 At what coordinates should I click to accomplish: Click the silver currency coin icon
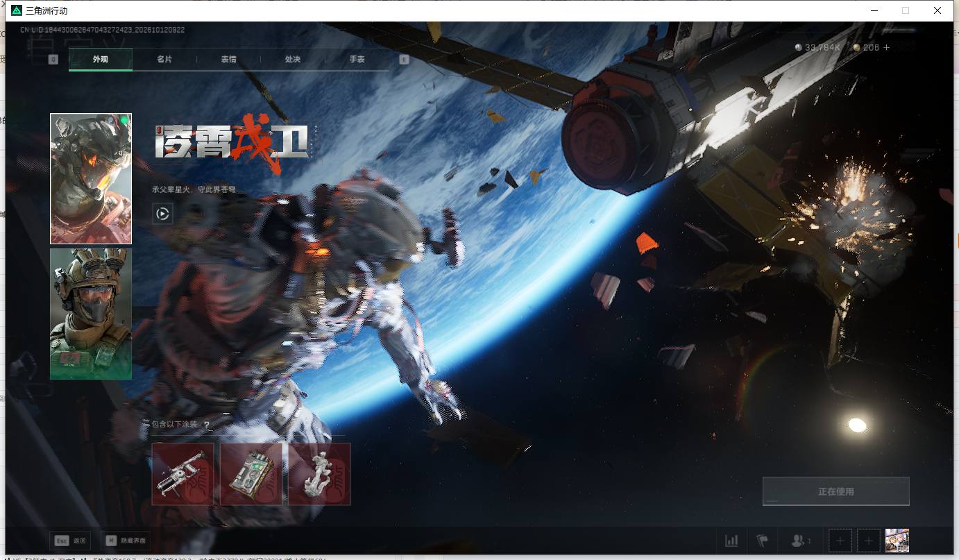[x=799, y=47]
